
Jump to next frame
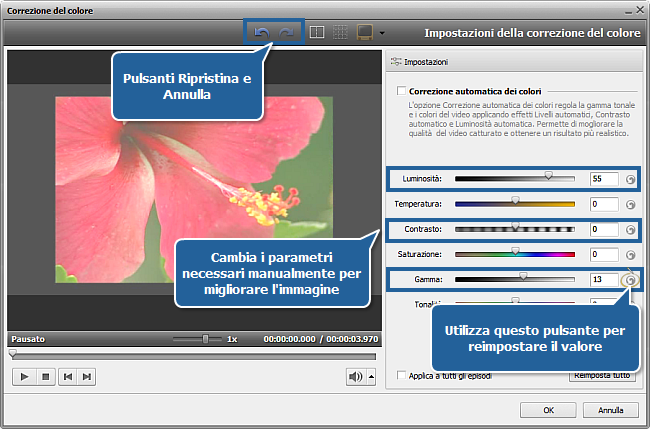[x=88, y=376]
